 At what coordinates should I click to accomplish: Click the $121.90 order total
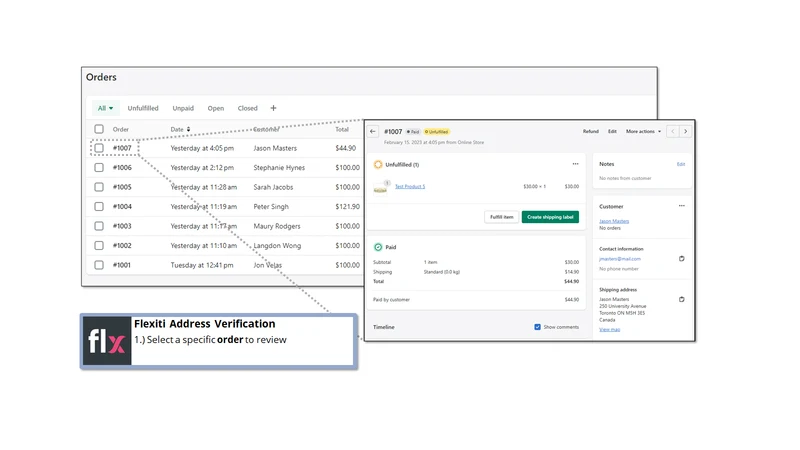click(x=347, y=206)
